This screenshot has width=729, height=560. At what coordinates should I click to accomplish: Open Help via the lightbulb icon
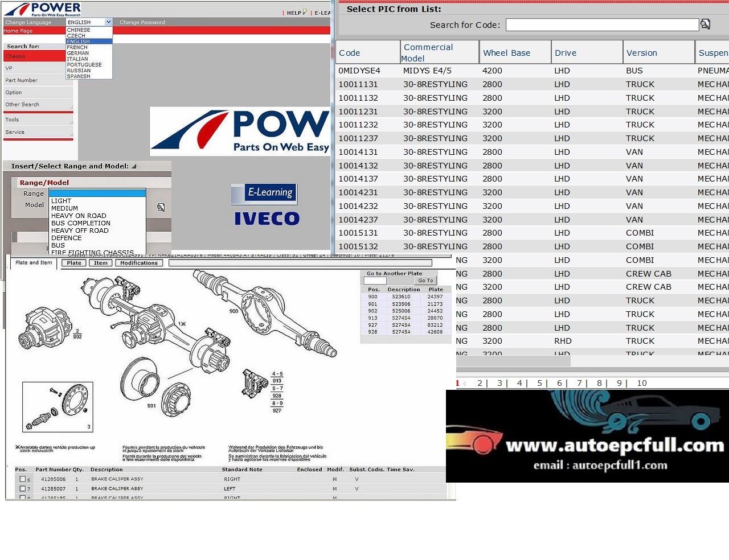pos(305,11)
